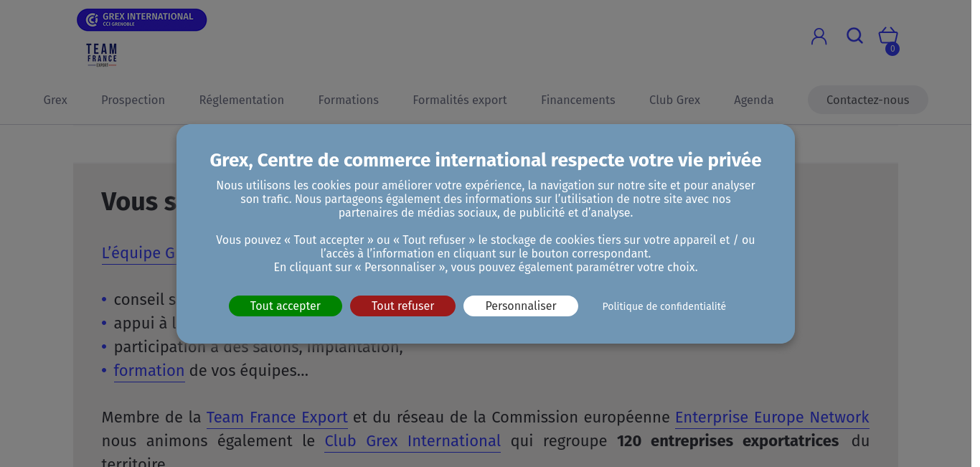The width and height of the screenshot is (980, 467).
Task: Click the Grex International CCI Grenoble logo
Action: click(x=142, y=20)
